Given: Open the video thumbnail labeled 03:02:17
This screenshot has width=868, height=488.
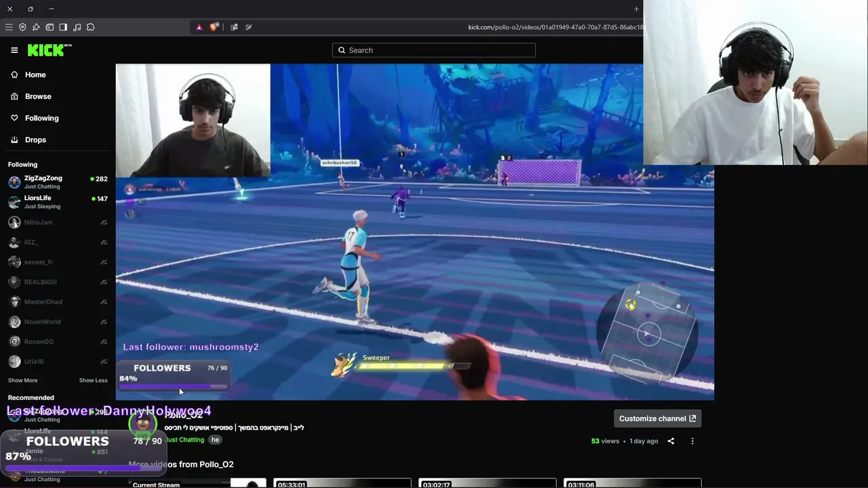Looking at the screenshot, I should click(488, 483).
